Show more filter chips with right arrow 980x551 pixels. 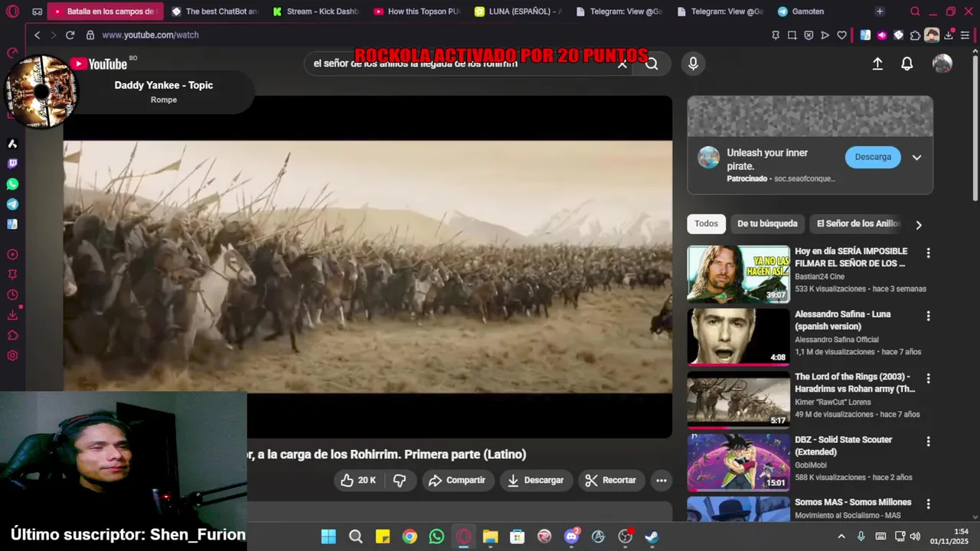point(919,224)
